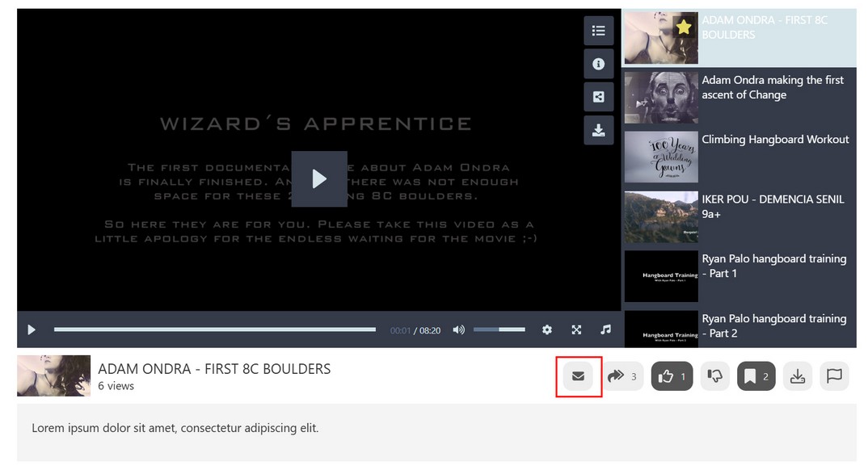The image size is (868, 474).
Task: Select Climbing Hangboard Workout playlist item
Action: (740, 157)
